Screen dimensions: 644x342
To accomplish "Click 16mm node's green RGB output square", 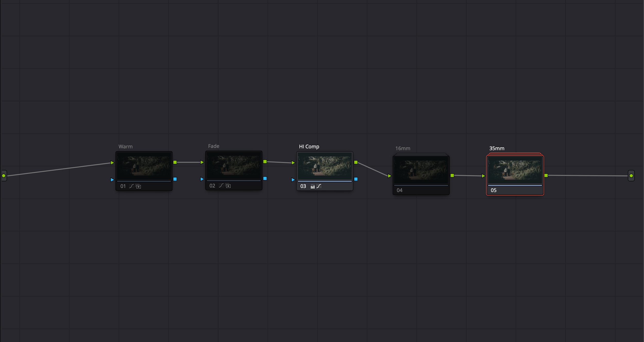I will coord(452,175).
